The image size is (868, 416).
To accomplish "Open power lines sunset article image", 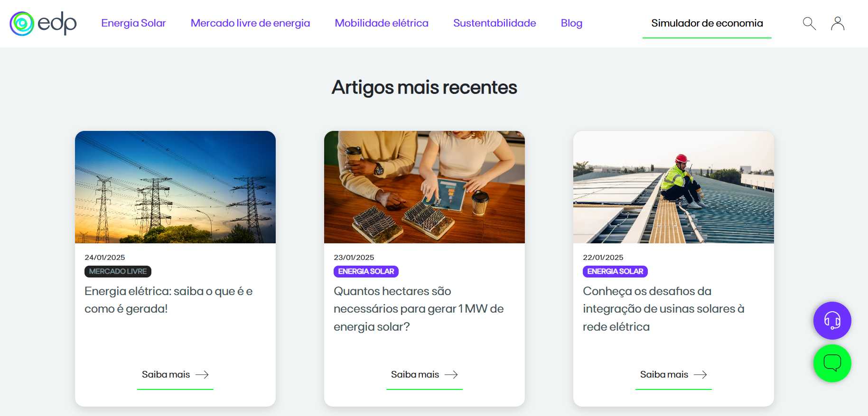I will (175, 187).
